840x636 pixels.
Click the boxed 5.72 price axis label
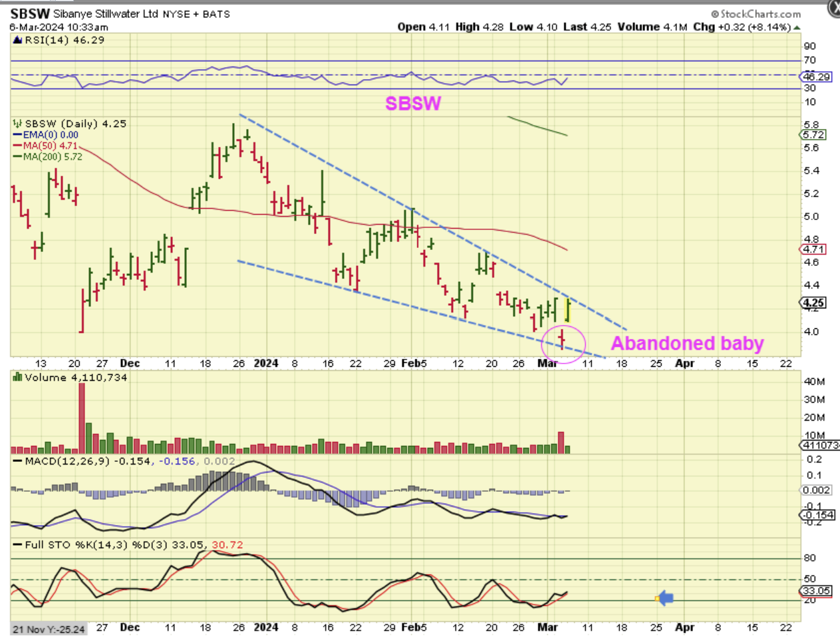click(813, 134)
